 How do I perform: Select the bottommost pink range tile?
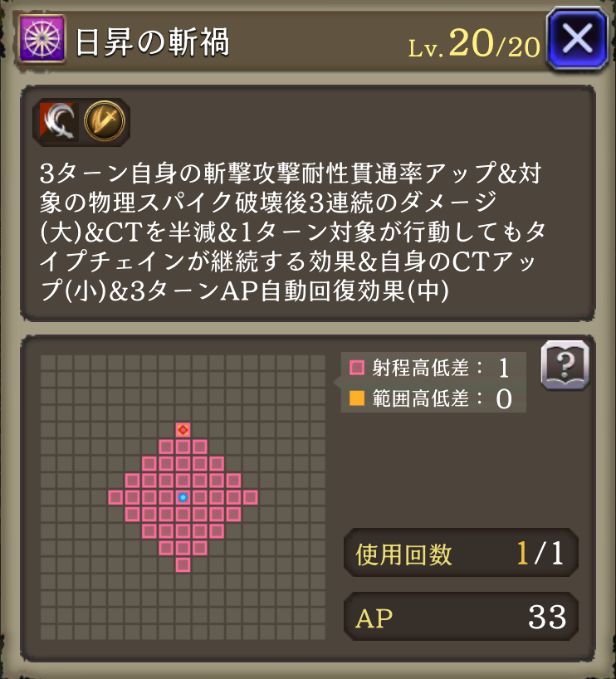pos(183,564)
